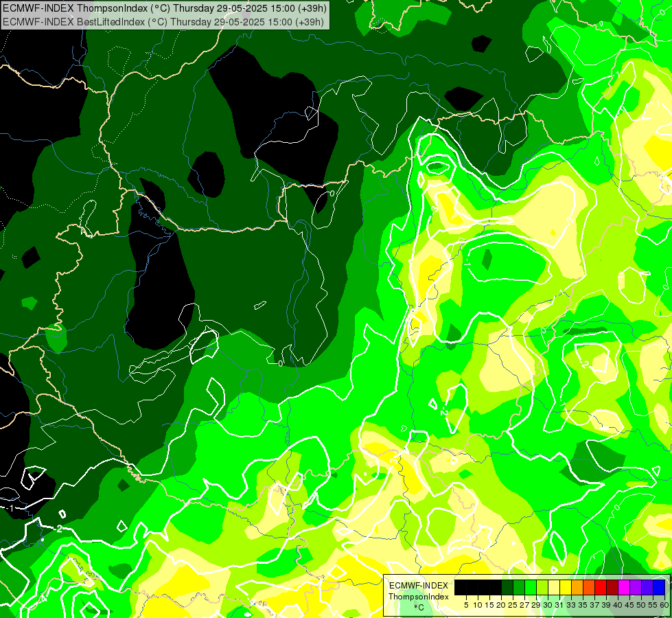
Task: Choose the red 37–39 legend swatch
Action: (x=601, y=587)
